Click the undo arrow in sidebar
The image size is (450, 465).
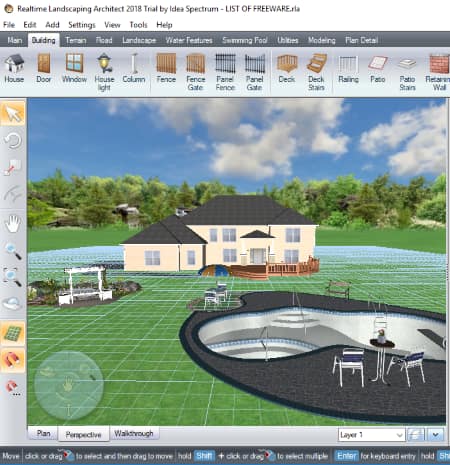pos(13,140)
